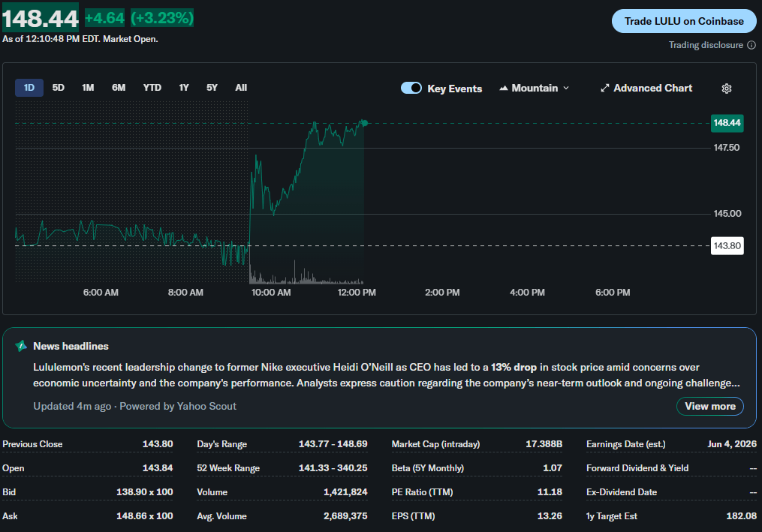Click the expand arrows icon beside Advanced Chart
The width and height of the screenshot is (762, 532).
pos(604,88)
